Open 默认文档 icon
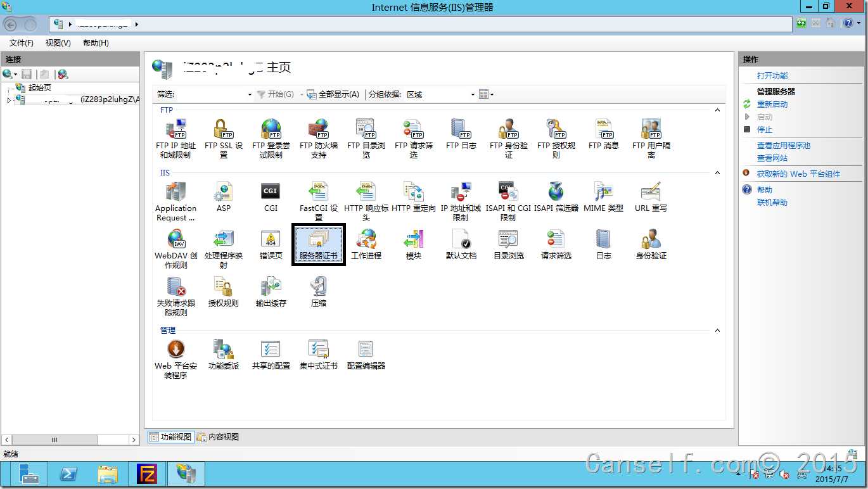Image resolution: width=868 pixels, height=489 pixels. 461,244
